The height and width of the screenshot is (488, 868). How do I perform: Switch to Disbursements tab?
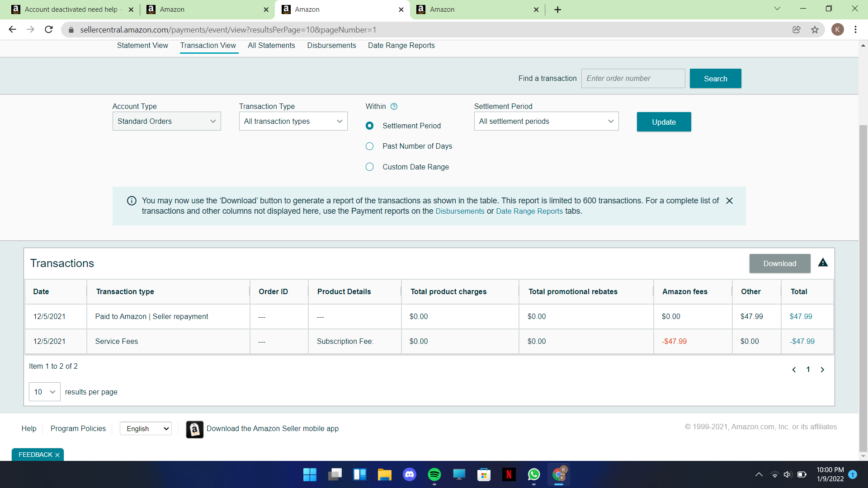pyautogui.click(x=331, y=45)
